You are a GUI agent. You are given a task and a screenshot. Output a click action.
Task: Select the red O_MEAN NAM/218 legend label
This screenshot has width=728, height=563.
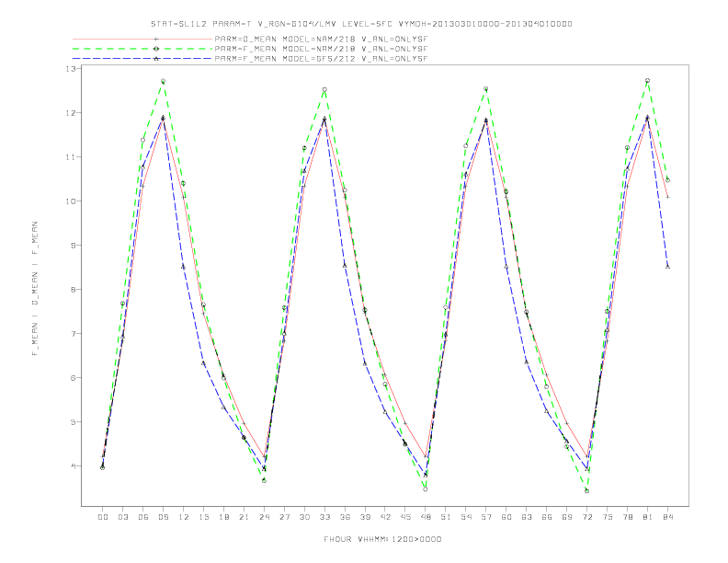tap(321, 39)
